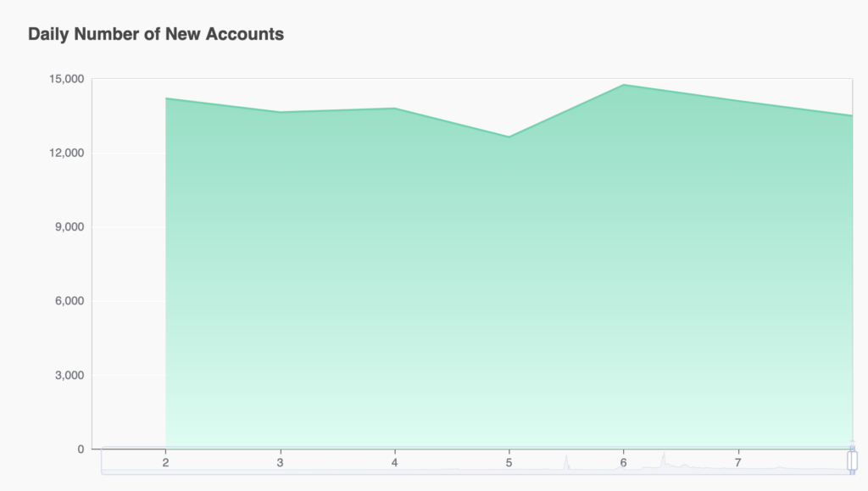Select the line data point above 3
868x491 pixels.
pos(280,112)
